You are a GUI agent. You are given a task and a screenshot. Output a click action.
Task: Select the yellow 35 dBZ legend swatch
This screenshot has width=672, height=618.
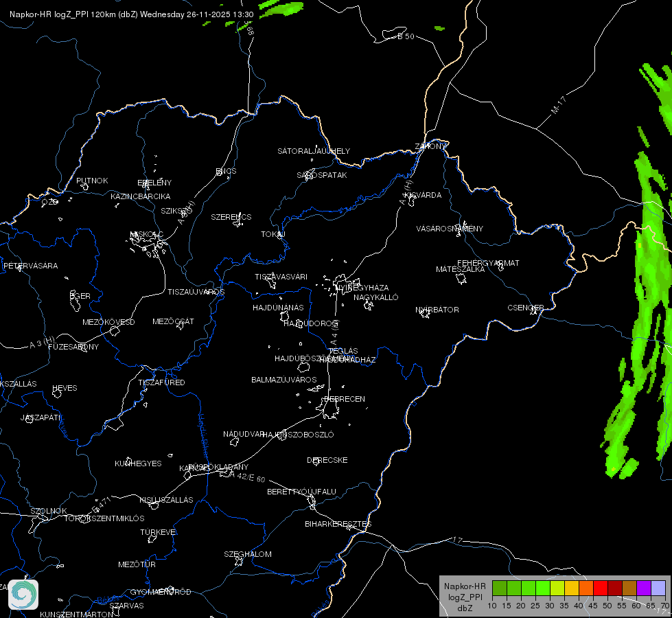coord(572,588)
